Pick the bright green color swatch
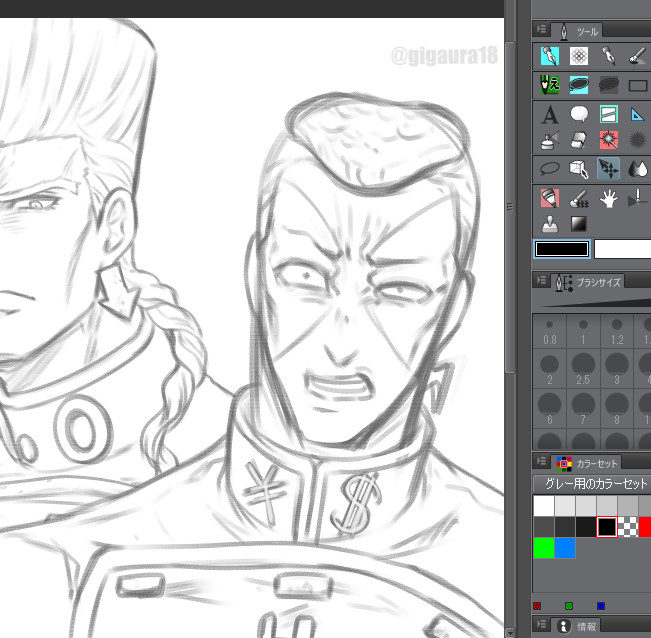 [x=543, y=548]
